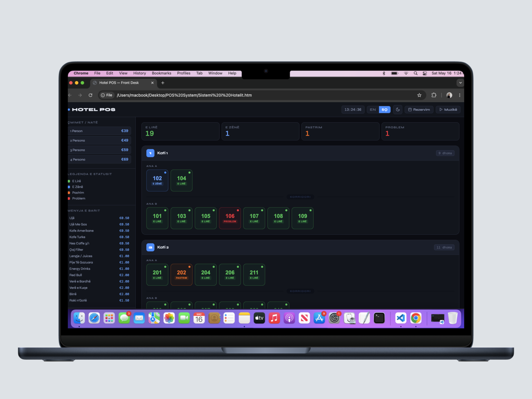Open the Chrome profile avatar

click(x=449, y=95)
